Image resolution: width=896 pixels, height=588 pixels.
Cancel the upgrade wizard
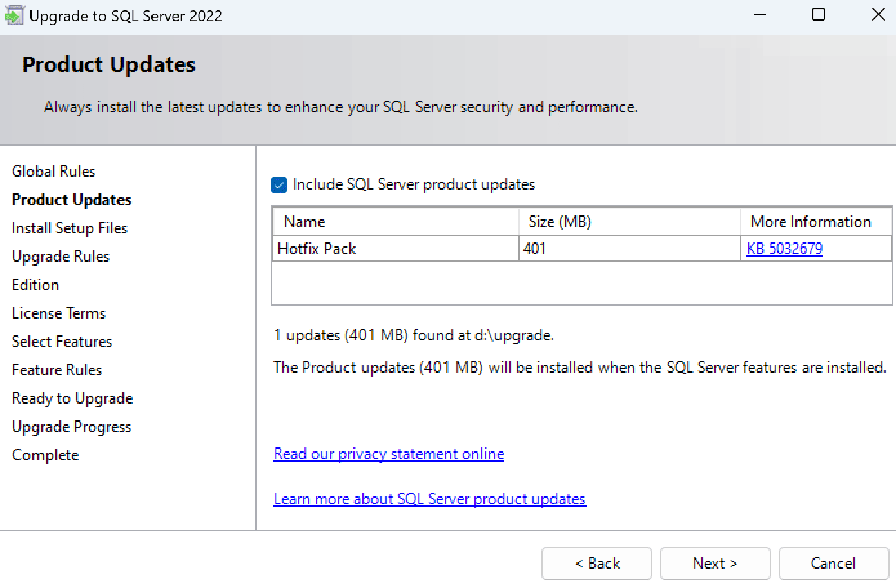click(x=833, y=563)
